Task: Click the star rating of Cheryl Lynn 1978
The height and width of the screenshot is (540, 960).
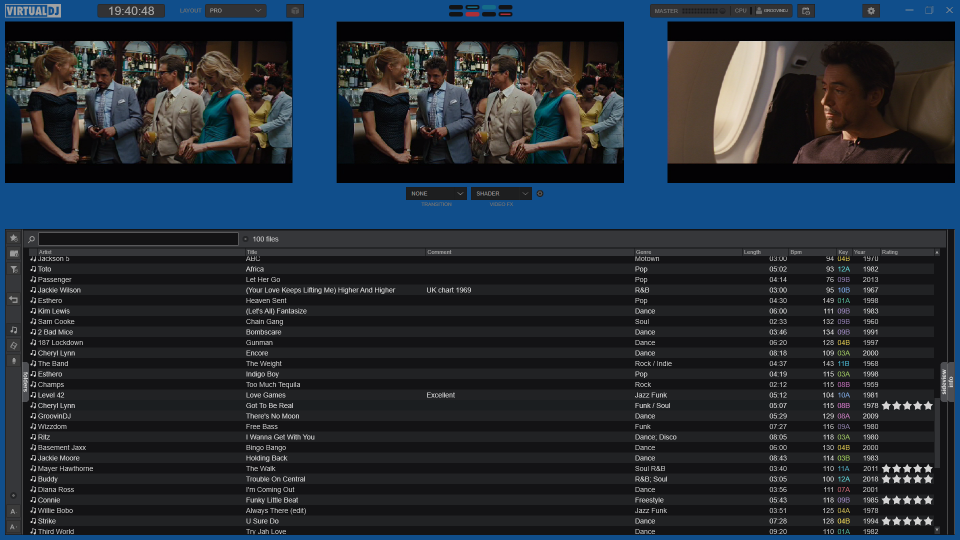Action: pos(907,405)
